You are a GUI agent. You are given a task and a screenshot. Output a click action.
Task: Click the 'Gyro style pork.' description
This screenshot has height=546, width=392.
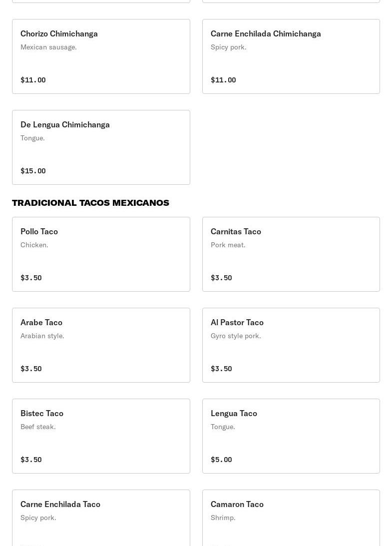[236, 336]
